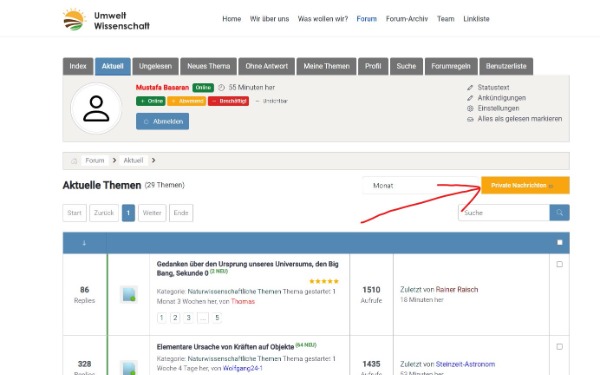Switch to the Profil tab
The height and width of the screenshot is (375, 600).
(x=373, y=66)
